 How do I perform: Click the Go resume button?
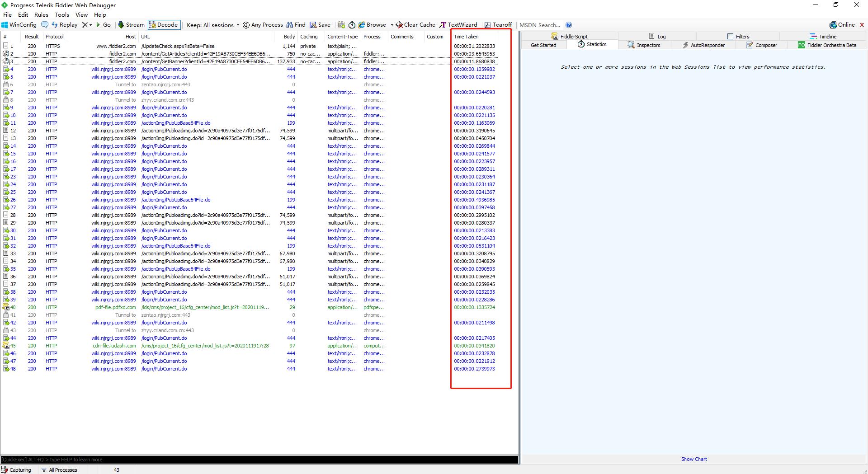[x=104, y=25]
